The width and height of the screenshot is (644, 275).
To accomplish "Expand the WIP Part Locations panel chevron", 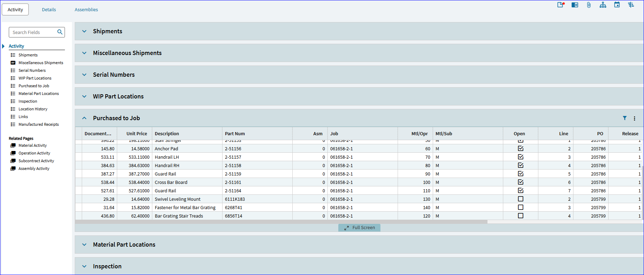I will tap(84, 96).
